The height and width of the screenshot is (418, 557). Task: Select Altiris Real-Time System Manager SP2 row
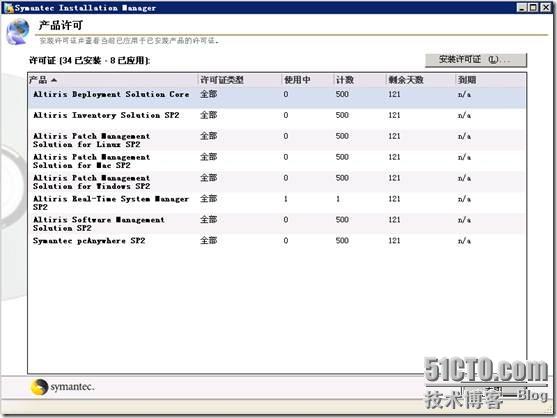(277, 203)
